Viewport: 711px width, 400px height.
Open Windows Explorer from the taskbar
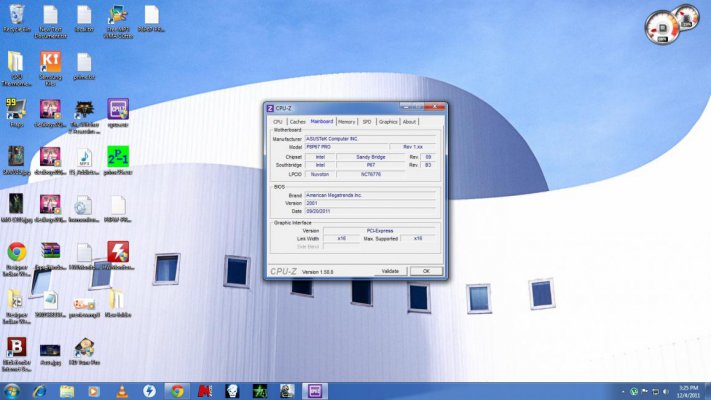67,391
